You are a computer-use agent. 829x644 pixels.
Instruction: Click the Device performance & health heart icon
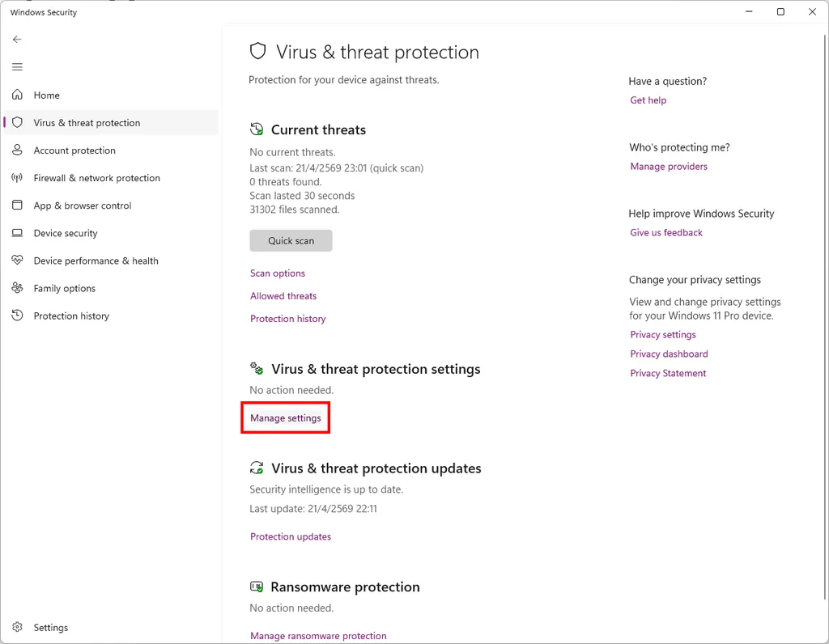[17, 261]
